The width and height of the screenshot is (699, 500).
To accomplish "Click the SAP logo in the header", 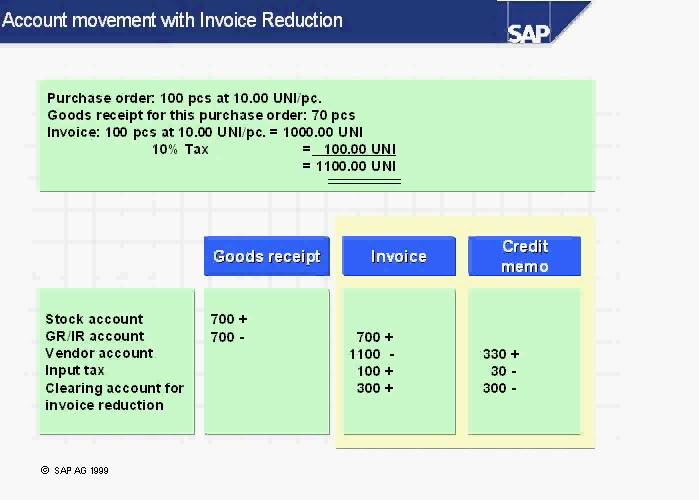I will click(529, 33).
